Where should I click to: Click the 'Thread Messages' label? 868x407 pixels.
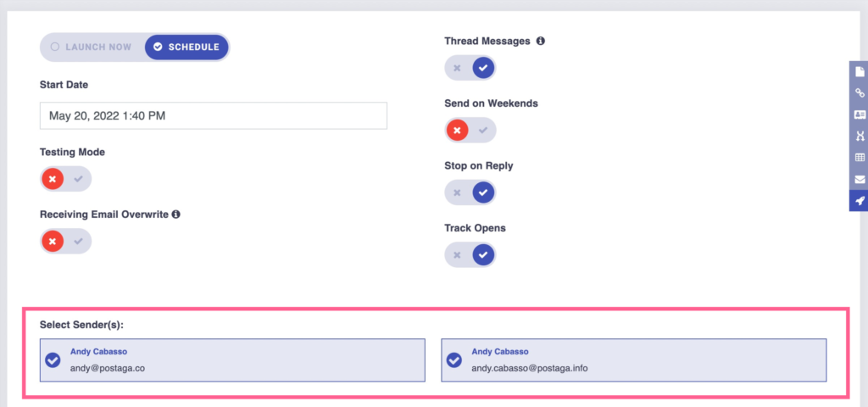487,41
